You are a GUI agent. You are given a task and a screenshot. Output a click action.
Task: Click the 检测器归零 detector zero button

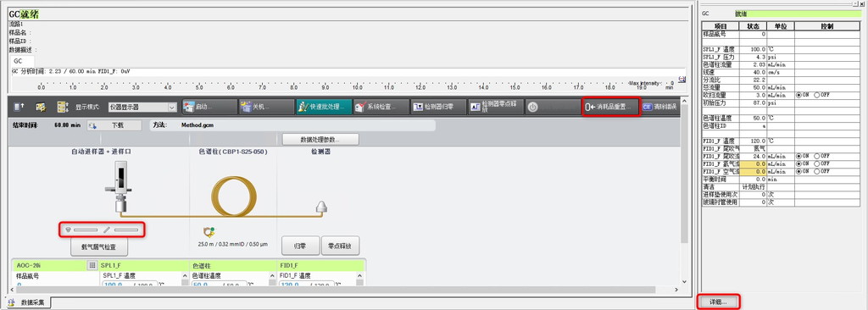tap(437, 107)
